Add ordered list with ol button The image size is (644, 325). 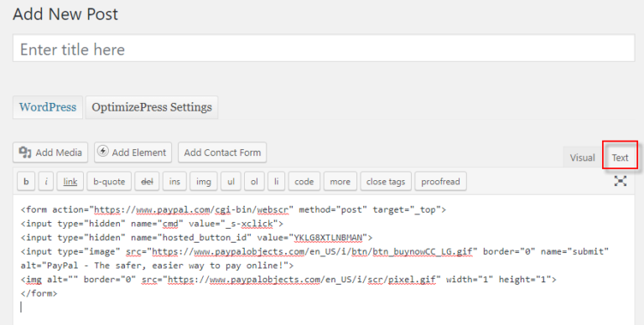254,182
